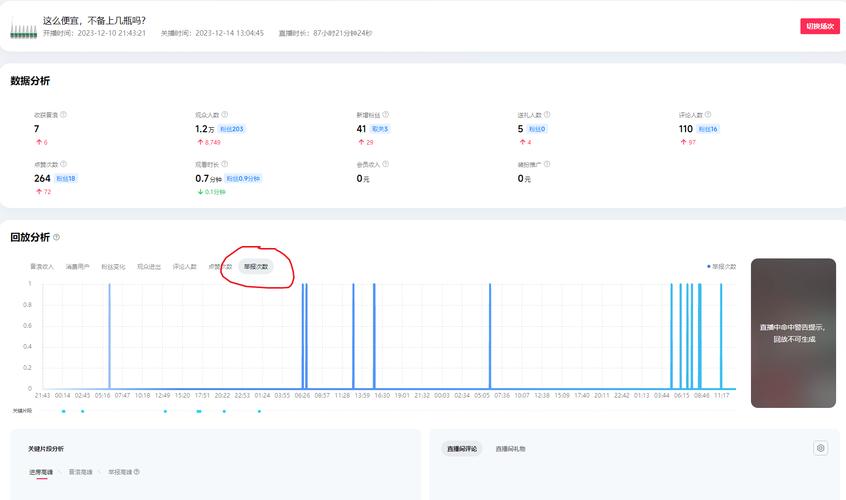Viewport: 846px width, 500px height.
Task: Click help icon beside 观众人数
Action: [224, 114]
